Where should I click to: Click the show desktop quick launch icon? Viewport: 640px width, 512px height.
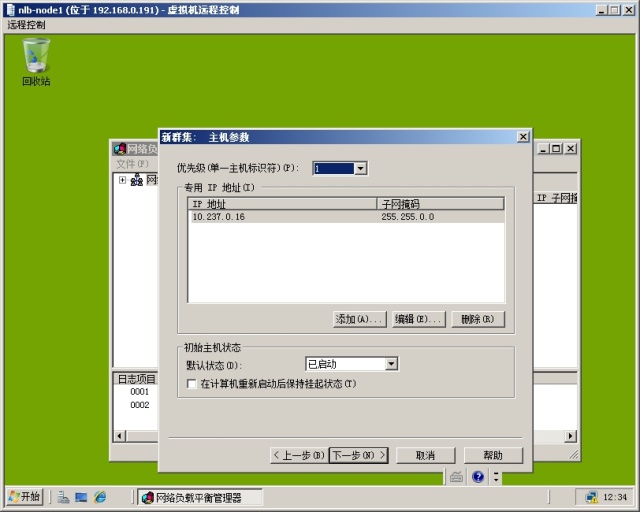(81, 497)
